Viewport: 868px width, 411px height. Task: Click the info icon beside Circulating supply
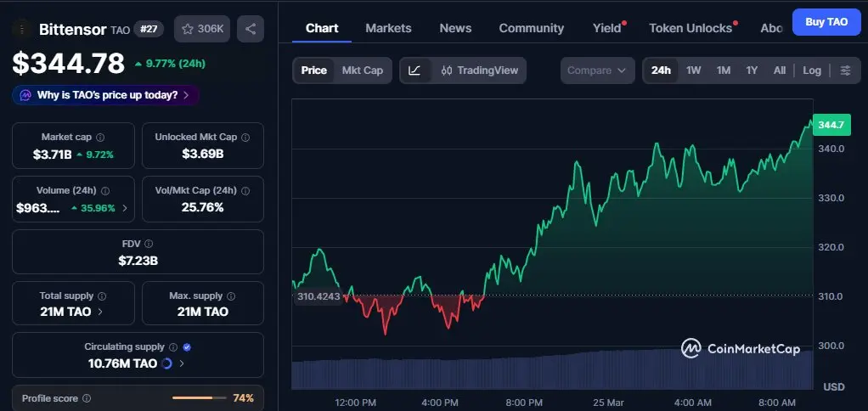click(x=173, y=347)
